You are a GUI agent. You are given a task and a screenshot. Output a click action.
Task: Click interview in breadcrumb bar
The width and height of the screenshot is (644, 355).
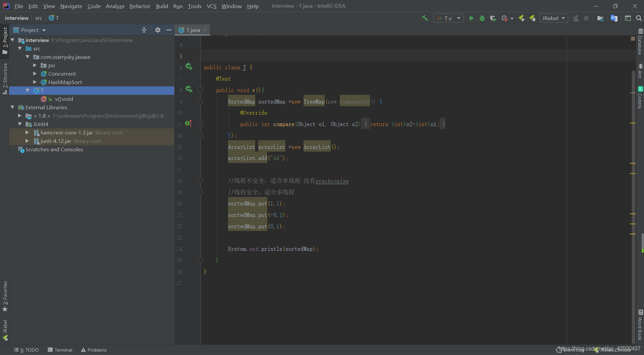click(x=16, y=18)
